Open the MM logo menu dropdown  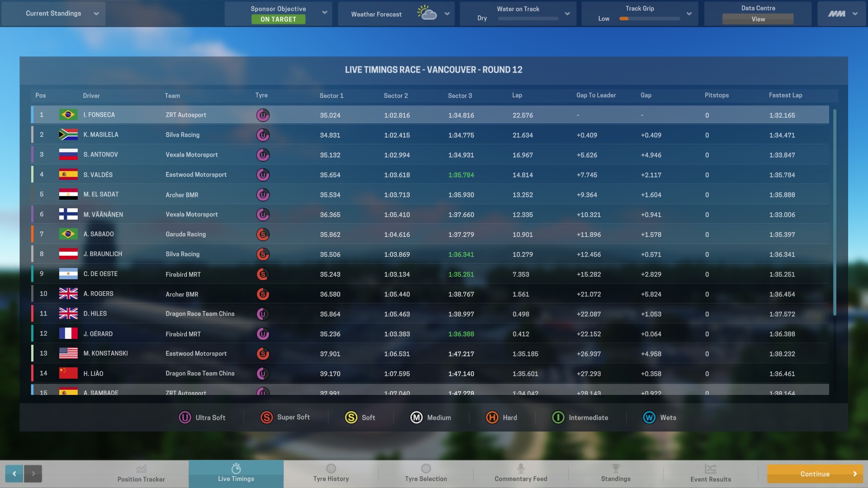[x=854, y=14]
